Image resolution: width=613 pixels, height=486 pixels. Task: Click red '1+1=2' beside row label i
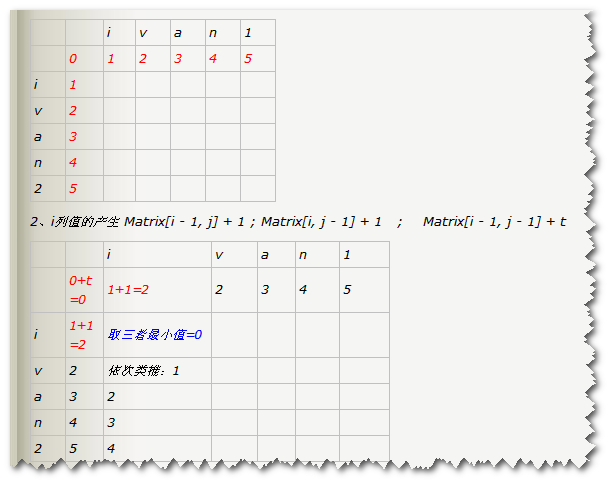tap(81, 335)
